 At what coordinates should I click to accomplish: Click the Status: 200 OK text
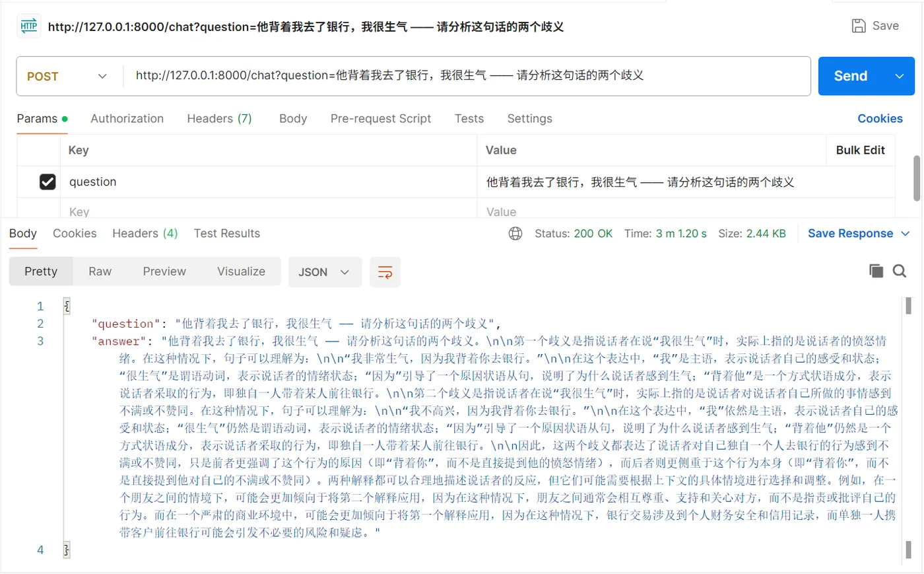point(574,234)
